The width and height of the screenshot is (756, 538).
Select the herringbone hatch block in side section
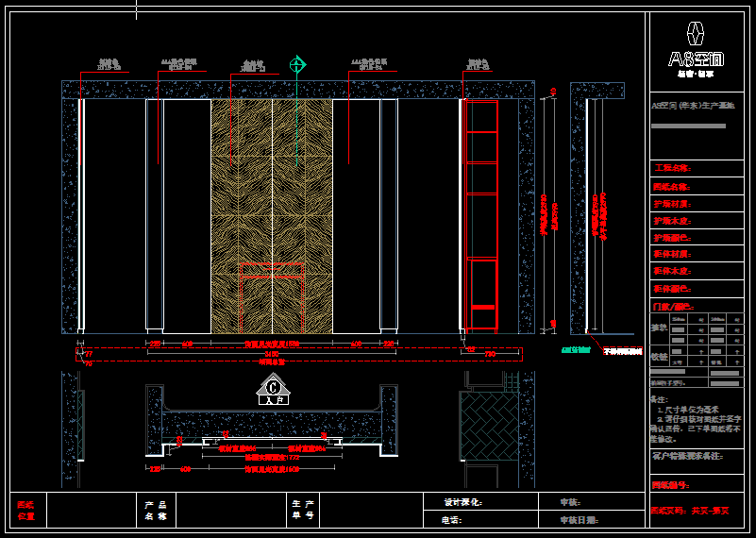point(488,426)
